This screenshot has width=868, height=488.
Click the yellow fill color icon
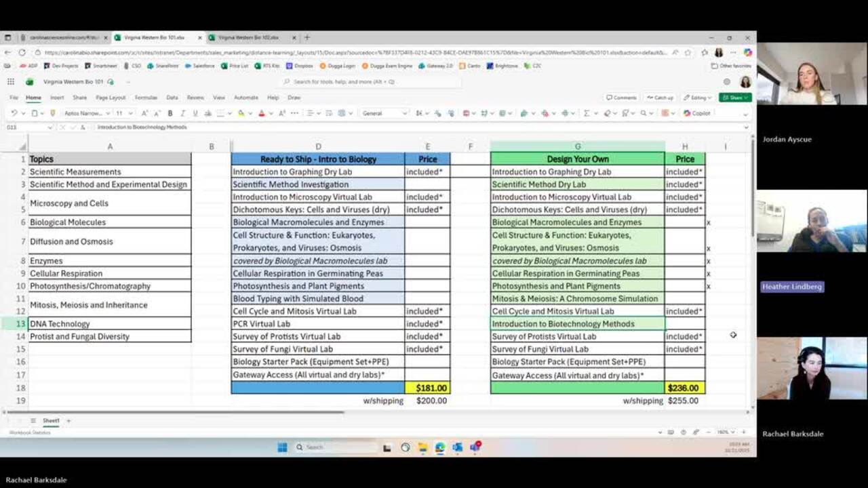pos(241,113)
